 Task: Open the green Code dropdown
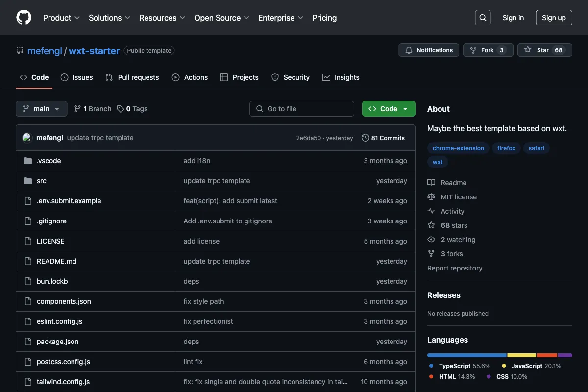(x=389, y=109)
